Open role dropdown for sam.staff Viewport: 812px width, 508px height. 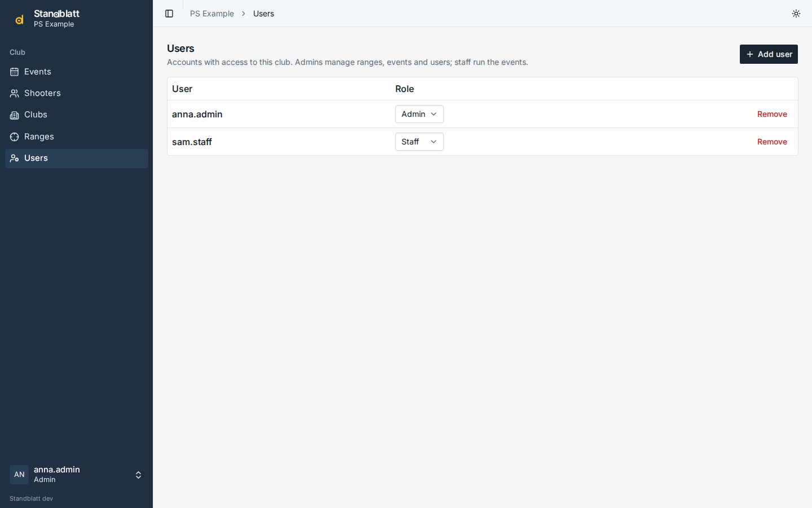click(x=419, y=142)
